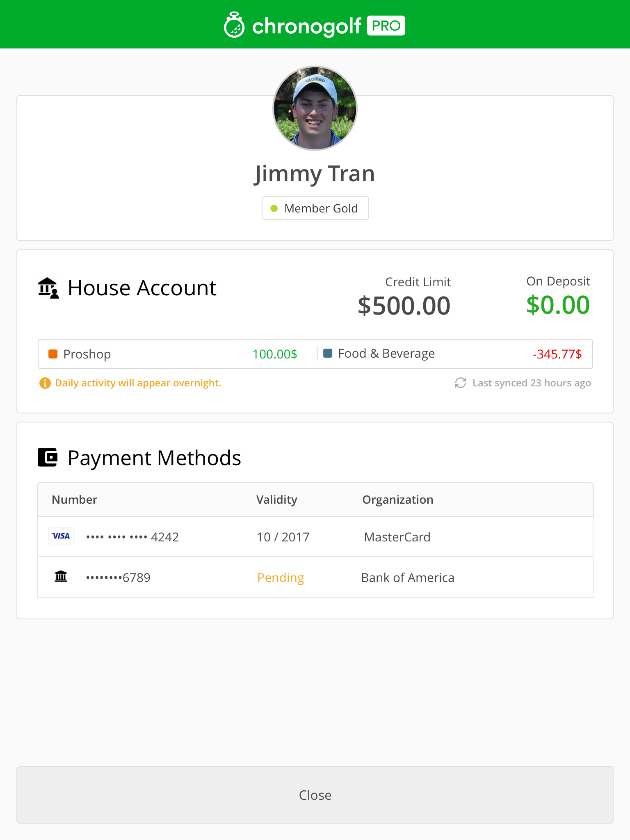
Task: Click the bank account icon for 6789
Action: [61, 577]
